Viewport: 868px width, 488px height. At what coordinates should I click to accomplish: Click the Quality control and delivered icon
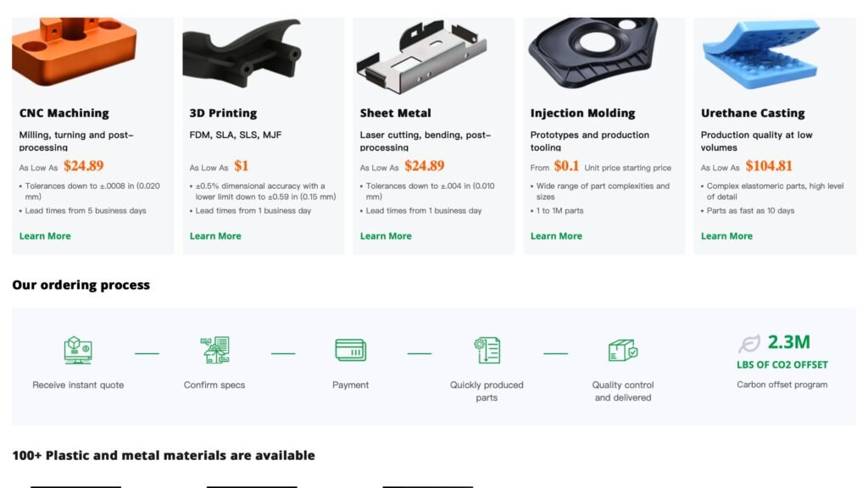click(623, 350)
